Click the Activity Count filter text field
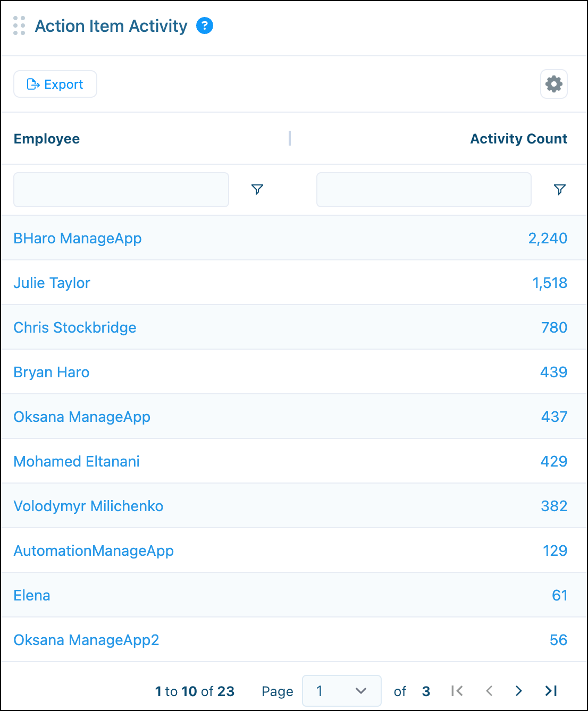The image size is (588, 711). 424,190
